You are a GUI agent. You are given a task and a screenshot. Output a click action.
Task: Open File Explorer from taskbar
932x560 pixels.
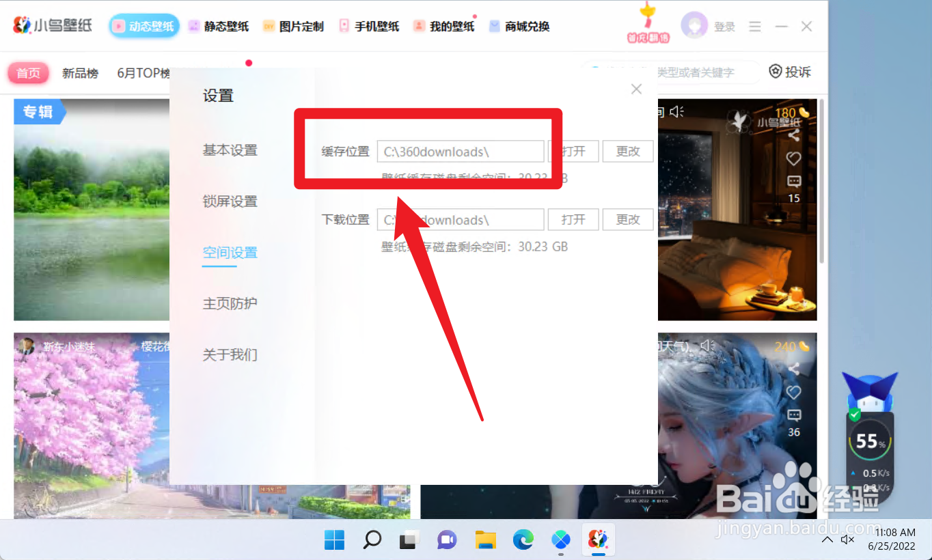[x=485, y=540]
